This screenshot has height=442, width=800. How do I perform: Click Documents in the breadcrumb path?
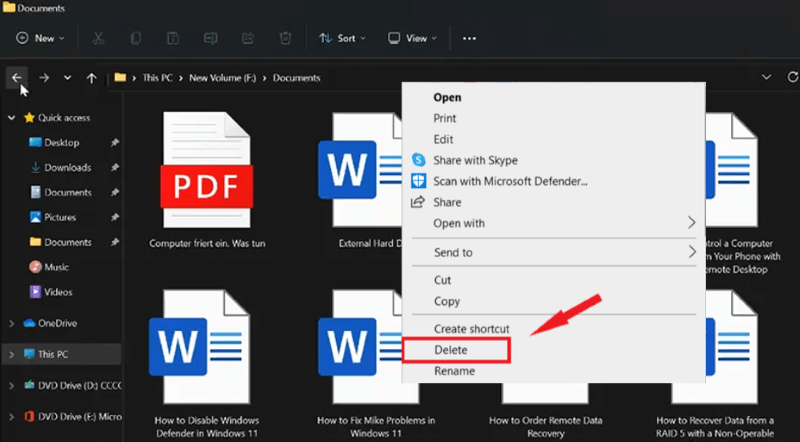[296, 78]
